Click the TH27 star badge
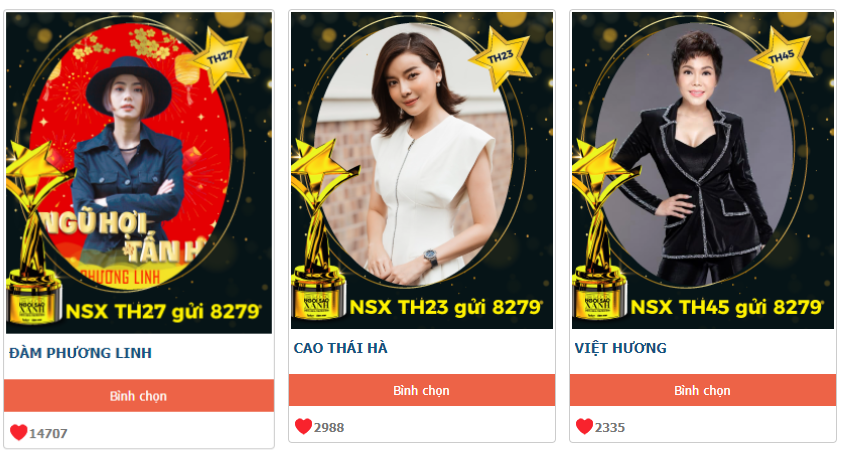 [222, 57]
